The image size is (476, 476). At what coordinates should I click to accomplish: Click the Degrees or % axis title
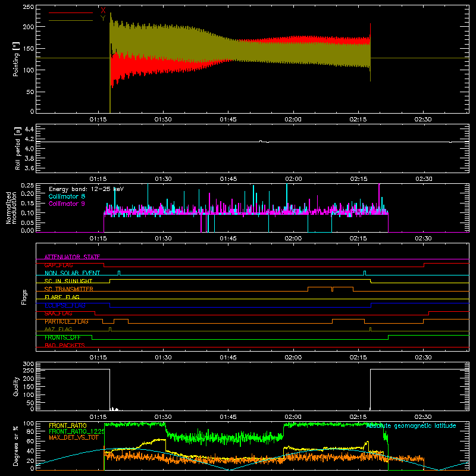click(x=16, y=446)
